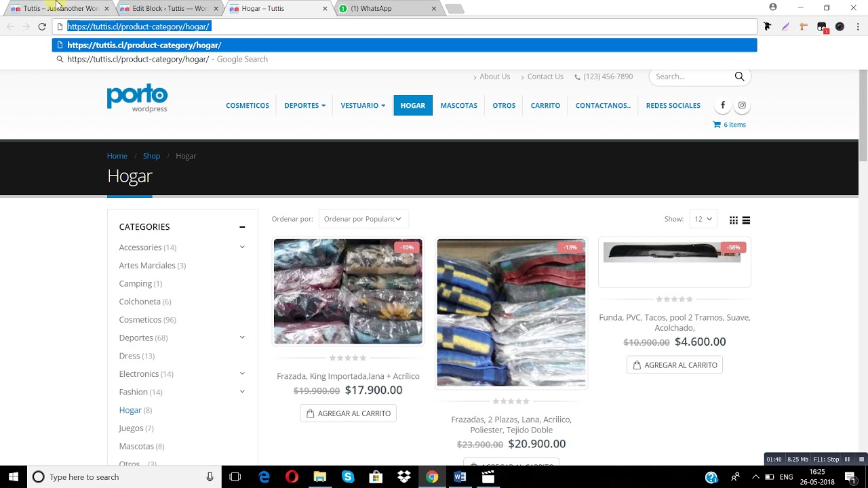
Task: Launch Microsoft Edge from taskbar
Action: tap(264, 477)
